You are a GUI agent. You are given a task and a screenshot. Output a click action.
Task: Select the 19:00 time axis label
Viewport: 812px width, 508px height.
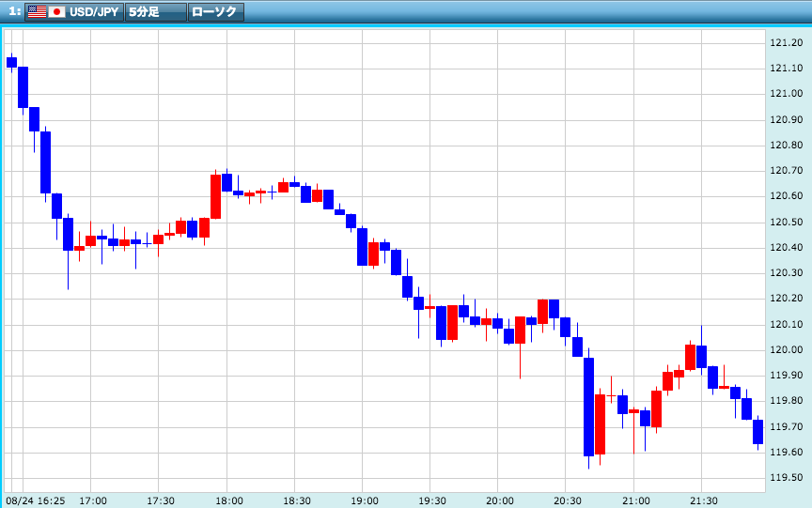365,500
